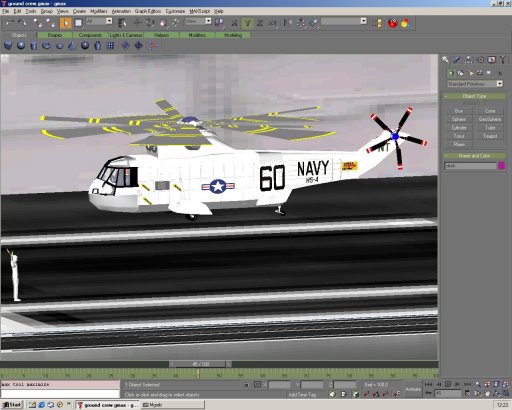Create Sphere from Objects toolbar icon
This screenshot has width=512, height=410.
(21, 45)
